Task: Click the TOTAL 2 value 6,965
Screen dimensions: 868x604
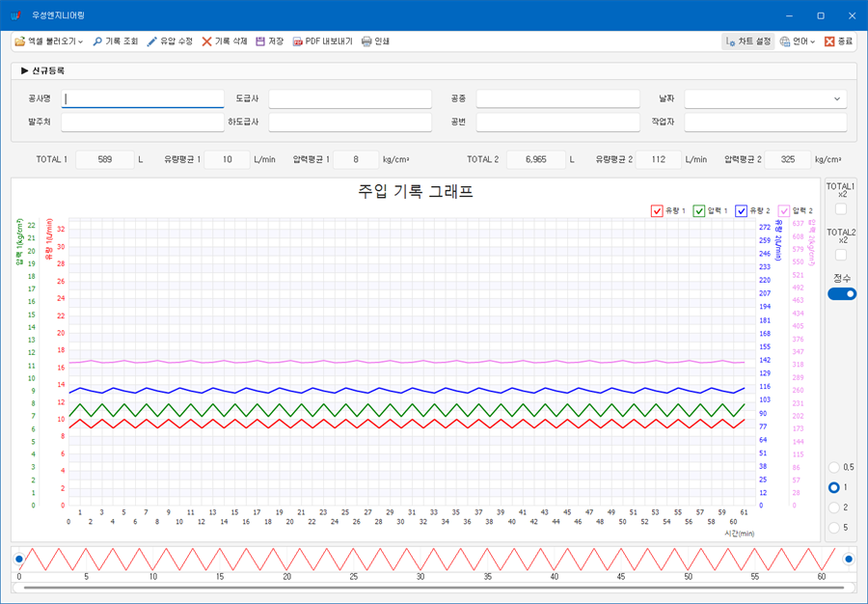Action: pos(536,159)
